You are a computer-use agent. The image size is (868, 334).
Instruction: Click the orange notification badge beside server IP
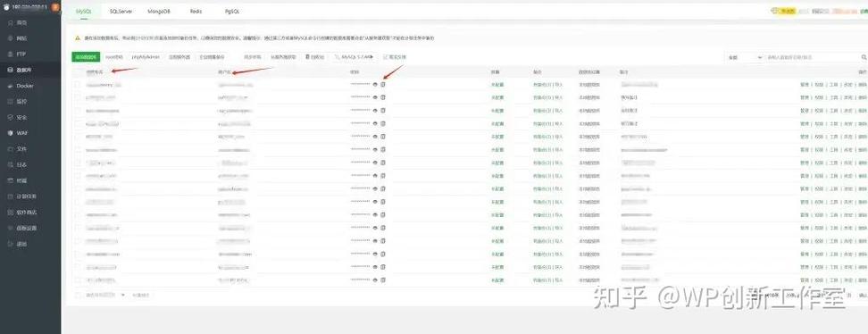click(54, 6)
